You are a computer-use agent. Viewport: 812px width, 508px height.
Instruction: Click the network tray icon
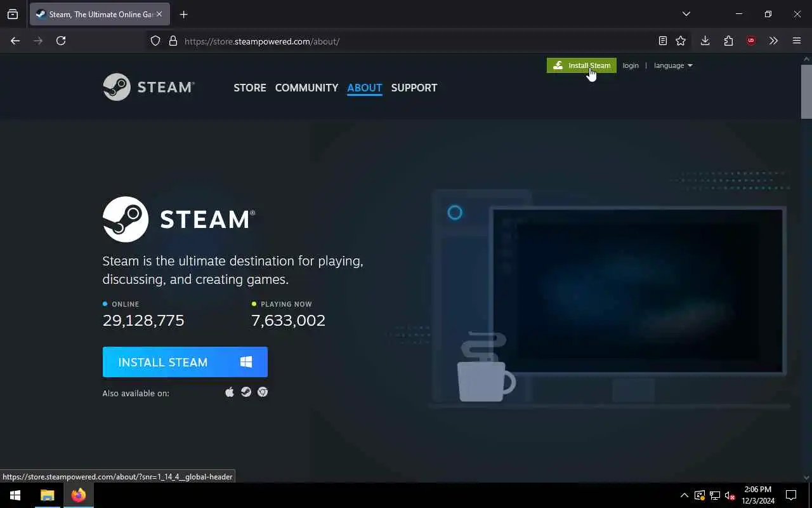715,495
